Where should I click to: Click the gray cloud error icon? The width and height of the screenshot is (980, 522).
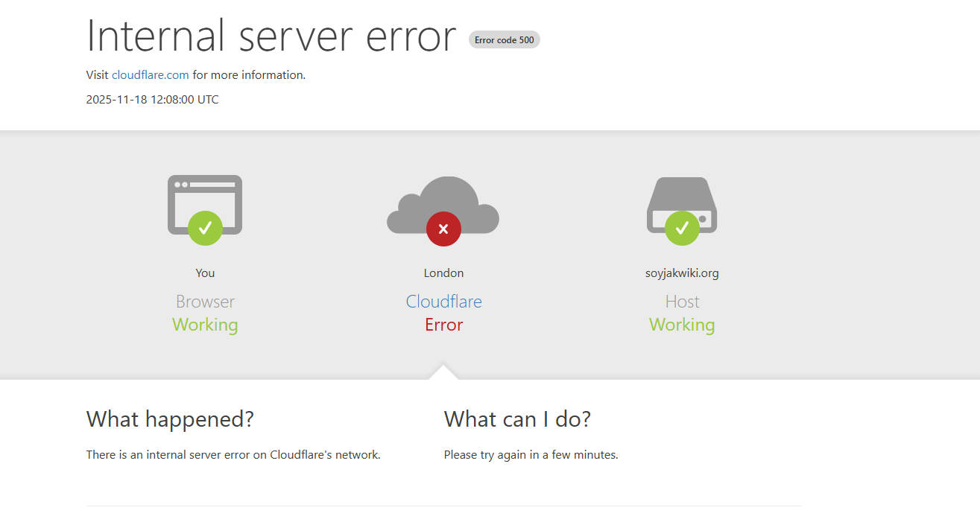(443, 205)
